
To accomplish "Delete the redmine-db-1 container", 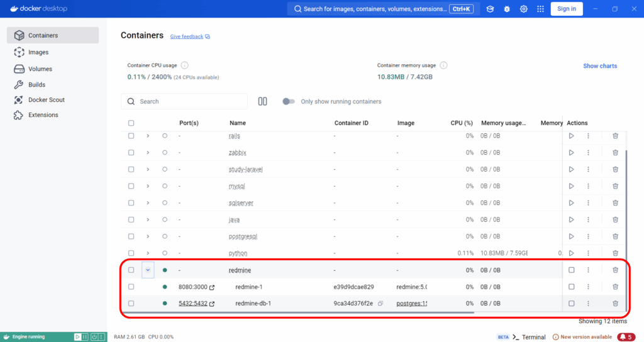I will (x=615, y=303).
